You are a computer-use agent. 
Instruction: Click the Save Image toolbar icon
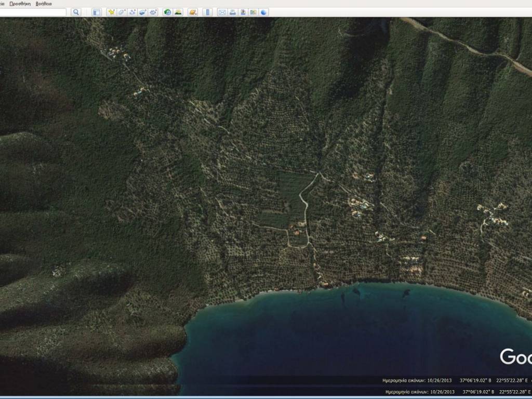click(x=243, y=12)
